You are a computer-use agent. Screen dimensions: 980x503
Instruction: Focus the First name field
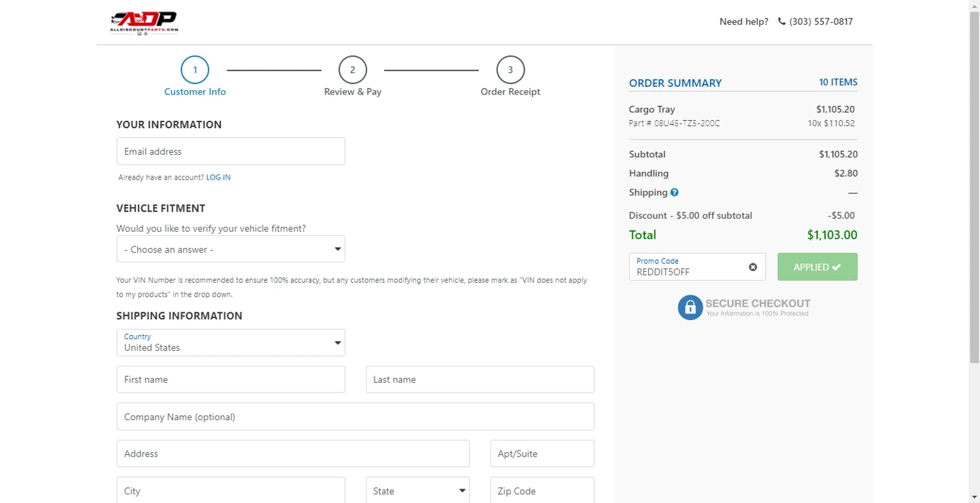coord(231,380)
